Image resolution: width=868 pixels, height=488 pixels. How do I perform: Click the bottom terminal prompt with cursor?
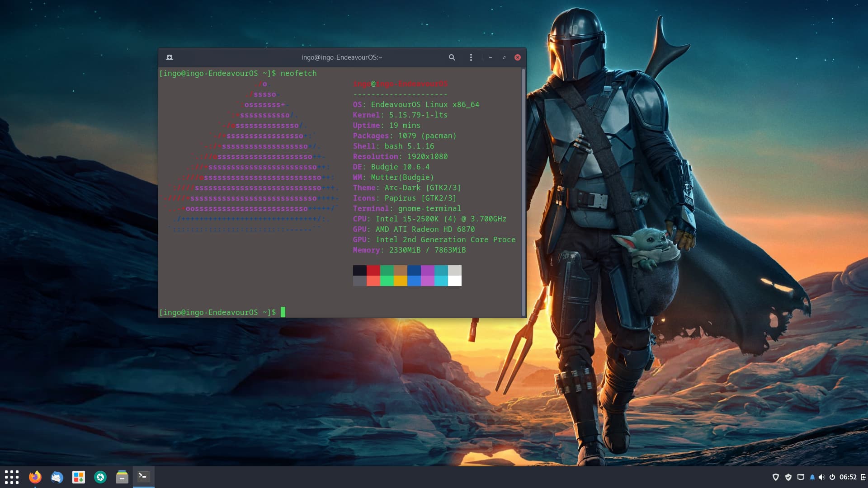tap(222, 312)
